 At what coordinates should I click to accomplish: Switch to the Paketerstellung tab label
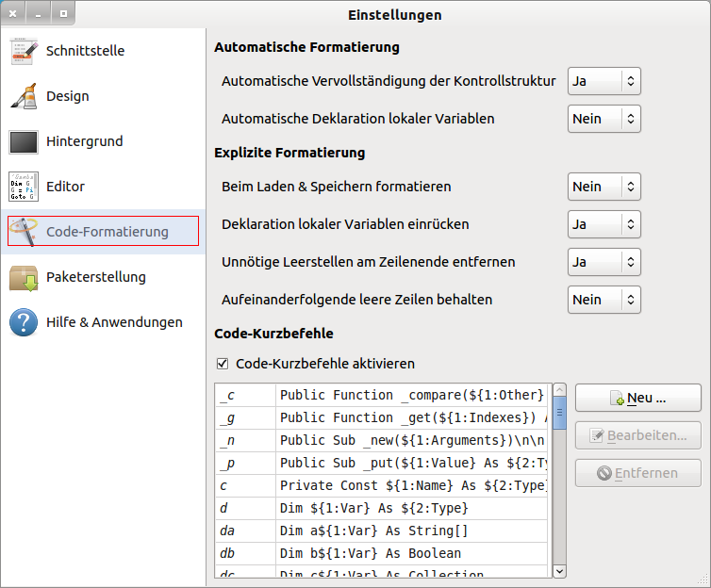click(x=95, y=277)
